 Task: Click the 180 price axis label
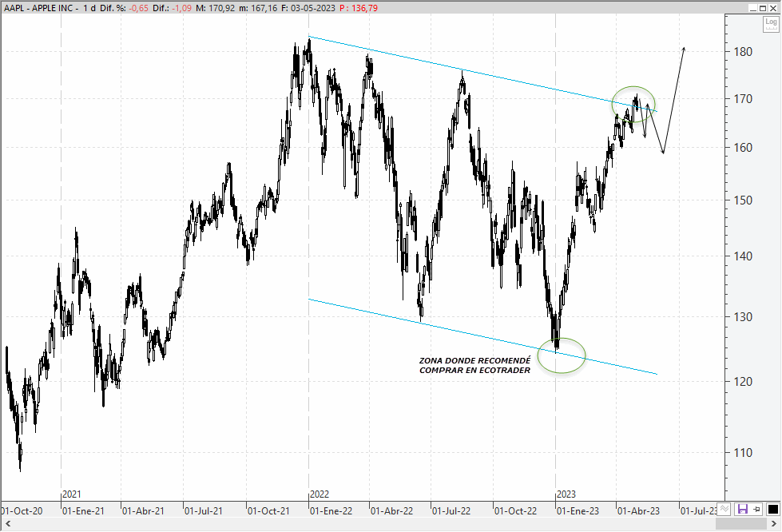pos(743,51)
